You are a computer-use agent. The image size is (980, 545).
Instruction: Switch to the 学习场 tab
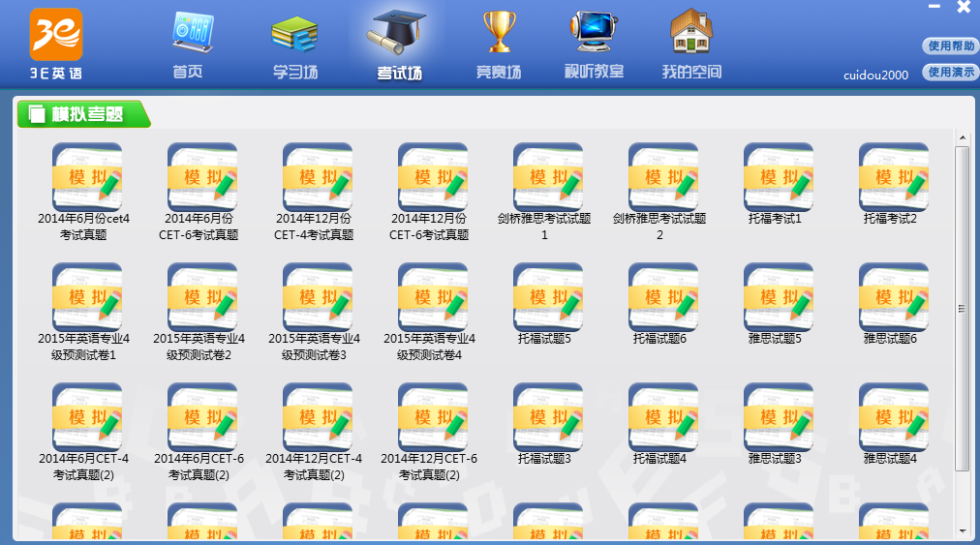pyautogui.click(x=294, y=45)
